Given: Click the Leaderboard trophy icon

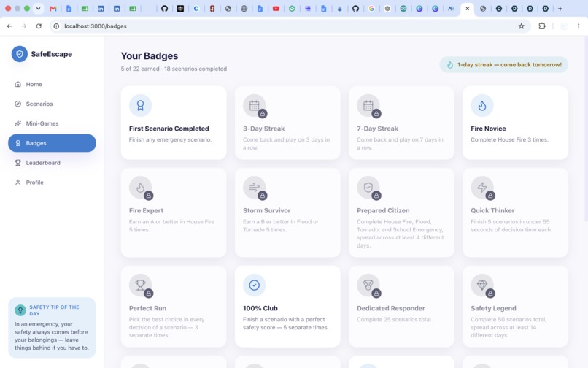Looking at the screenshot, I should pyautogui.click(x=18, y=163).
